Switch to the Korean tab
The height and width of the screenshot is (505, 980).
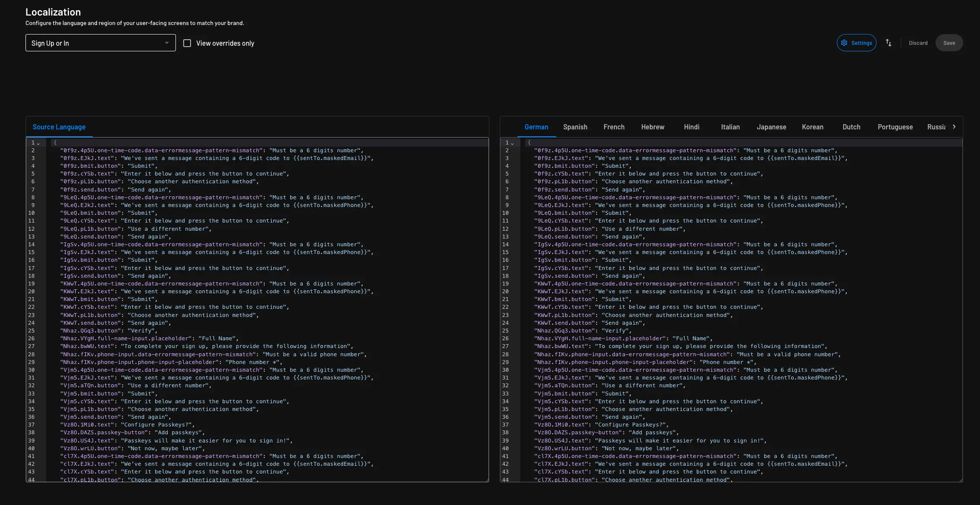[813, 127]
